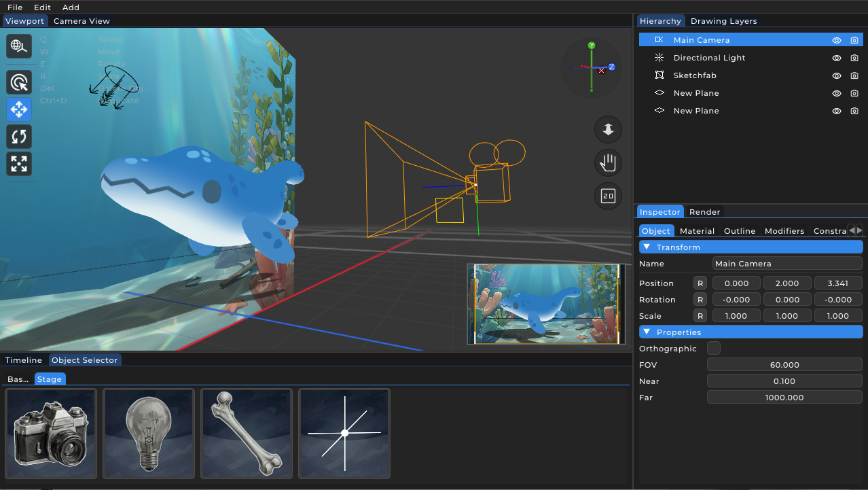Activate the Select tool cursor icon

tap(18, 82)
